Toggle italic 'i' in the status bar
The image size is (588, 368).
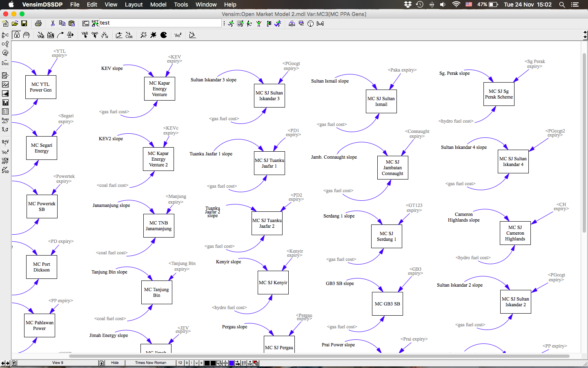pyautogui.click(x=192, y=363)
